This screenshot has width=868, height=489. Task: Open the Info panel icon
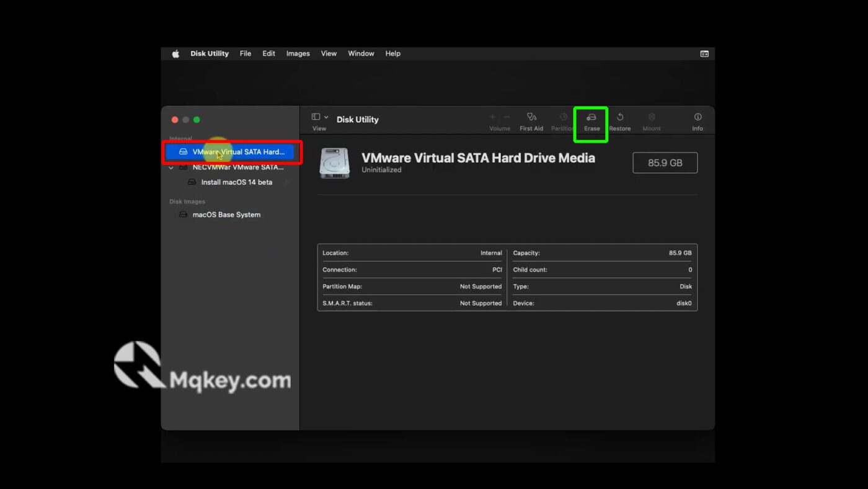point(697,117)
